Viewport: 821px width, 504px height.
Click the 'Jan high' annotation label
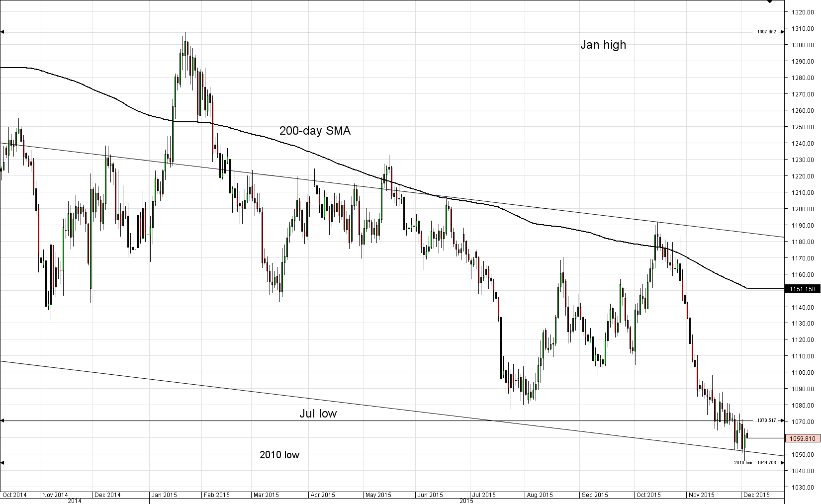(x=603, y=45)
